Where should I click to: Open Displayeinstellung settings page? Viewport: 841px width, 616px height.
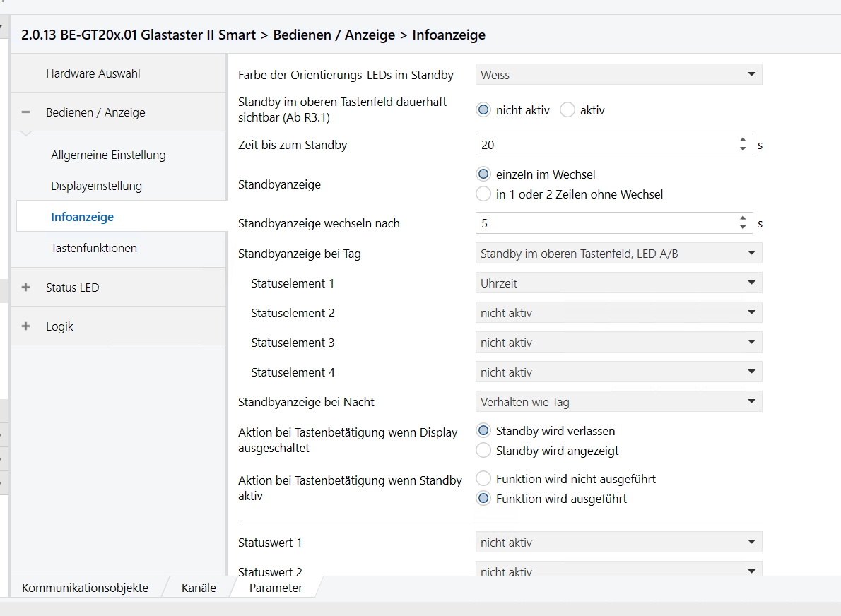tap(96, 186)
